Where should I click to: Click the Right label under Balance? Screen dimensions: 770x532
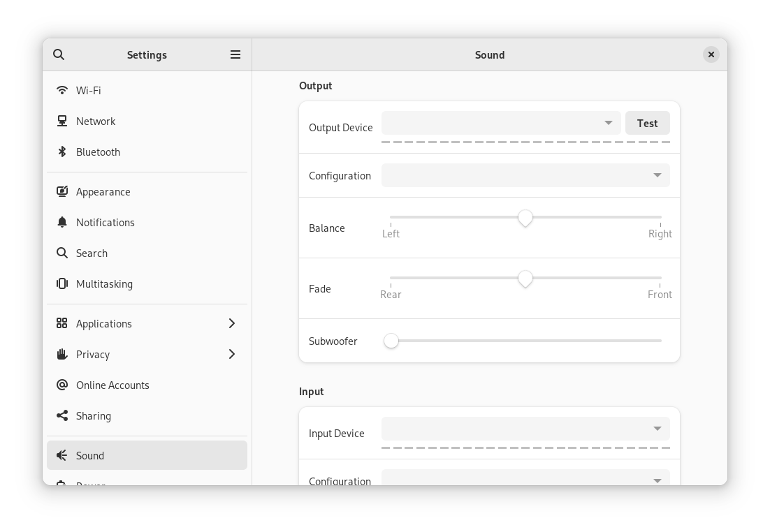(x=660, y=234)
